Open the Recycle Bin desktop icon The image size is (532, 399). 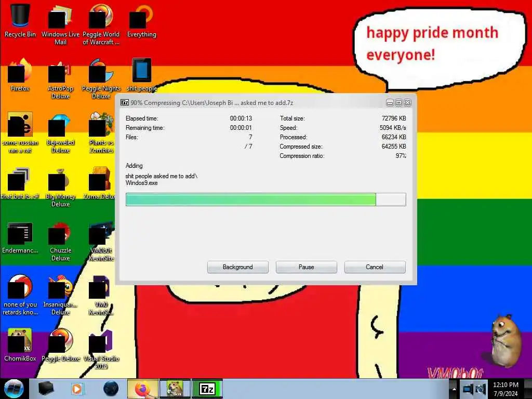coord(20,20)
